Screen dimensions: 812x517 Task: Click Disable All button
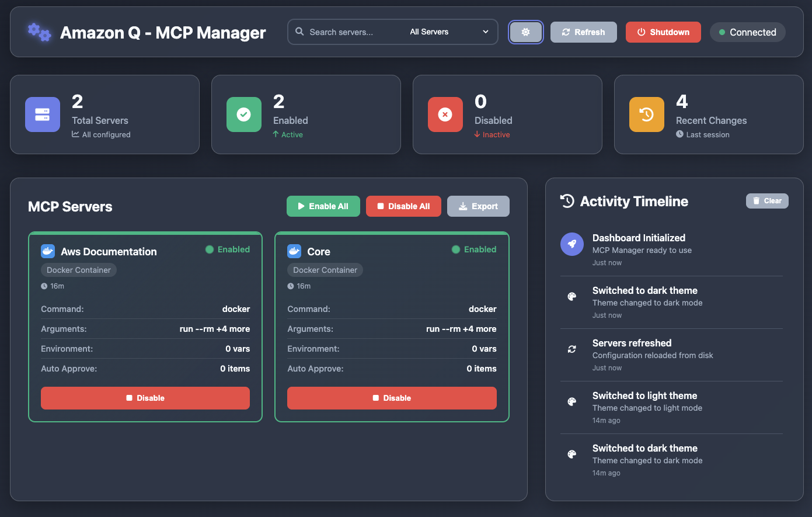pos(403,206)
